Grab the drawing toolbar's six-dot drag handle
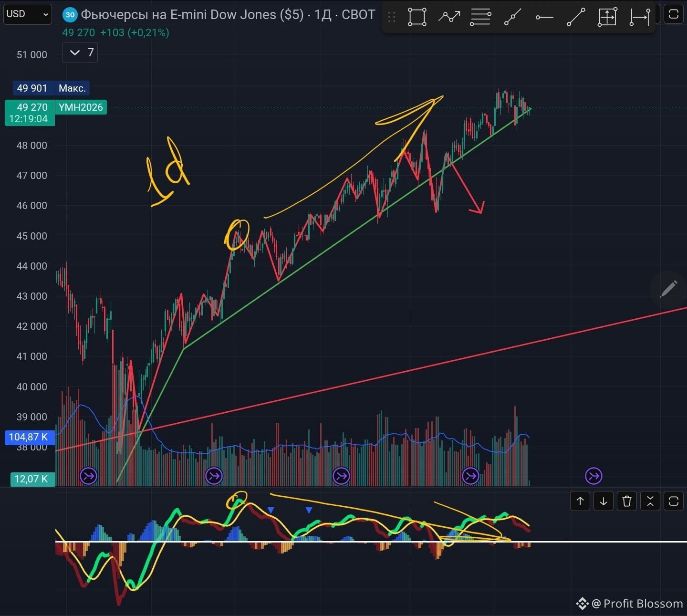Image resolution: width=687 pixels, height=616 pixels. click(392, 17)
